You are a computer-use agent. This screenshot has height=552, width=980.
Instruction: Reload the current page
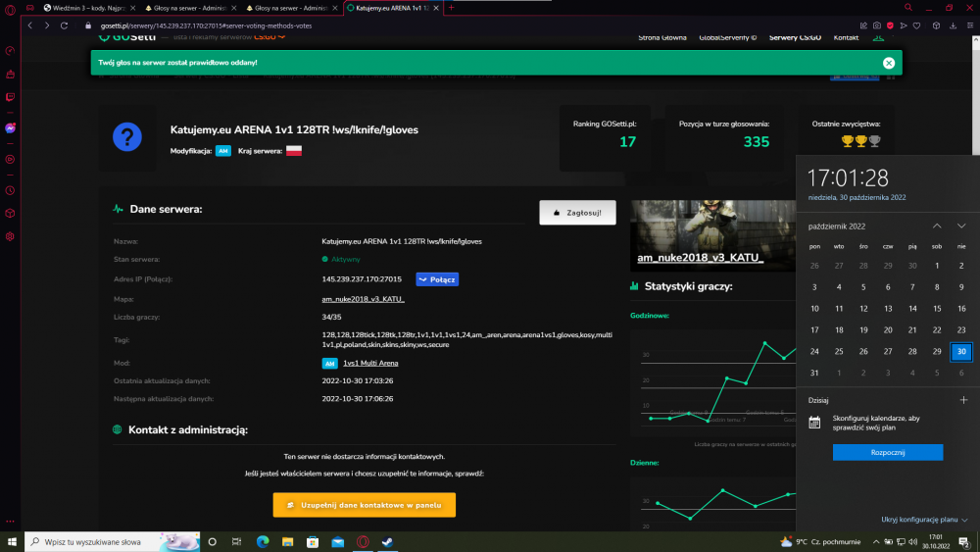pyautogui.click(x=64, y=25)
